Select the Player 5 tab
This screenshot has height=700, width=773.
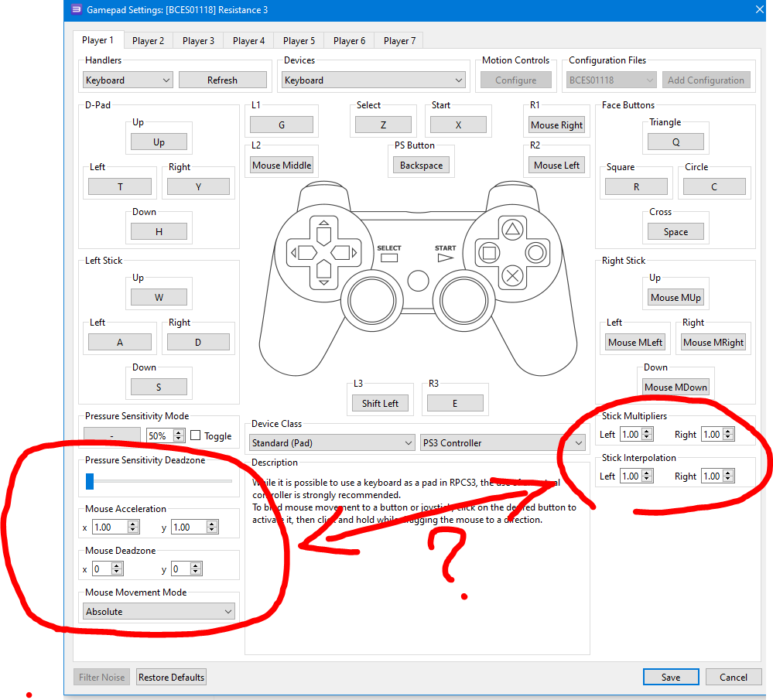point(299,41)
